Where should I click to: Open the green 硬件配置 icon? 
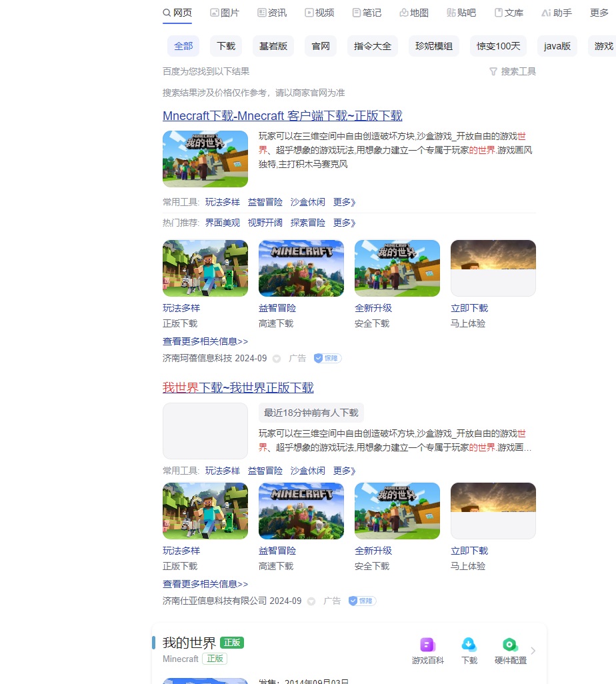click(x=510, y=645)
